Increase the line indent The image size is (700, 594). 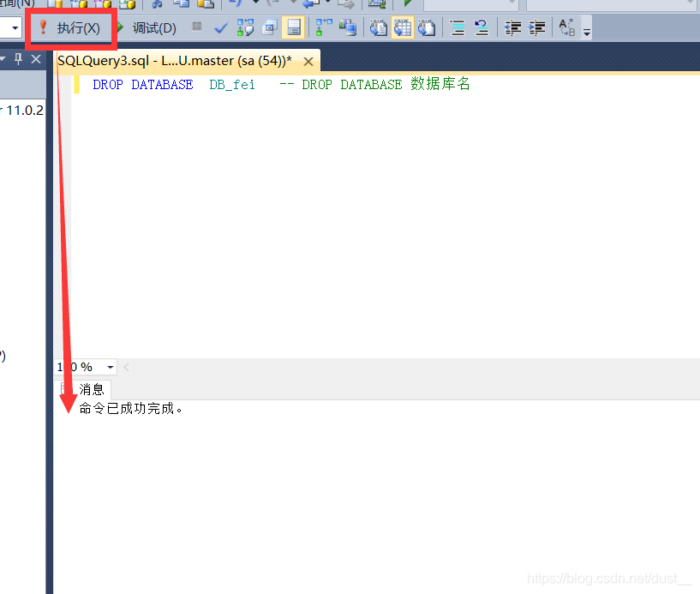coord(536,27)
